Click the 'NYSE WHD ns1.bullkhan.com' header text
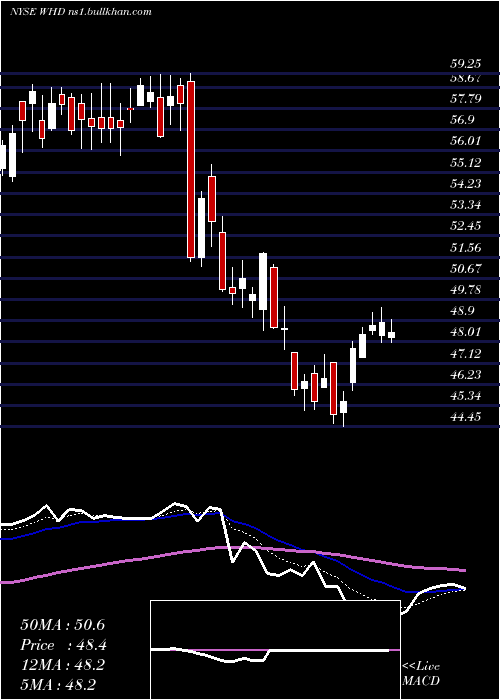Screen dimensions: 500x700 (81, 11)
